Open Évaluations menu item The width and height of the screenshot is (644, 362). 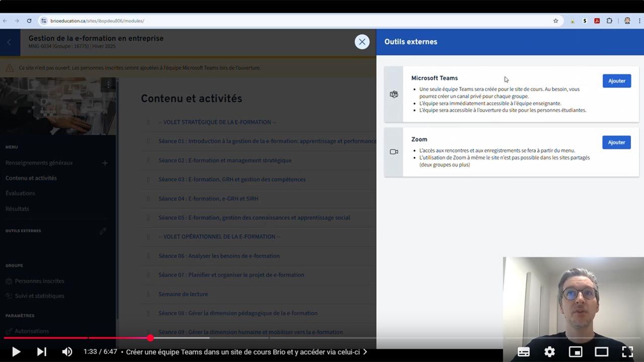click(21, 193)
